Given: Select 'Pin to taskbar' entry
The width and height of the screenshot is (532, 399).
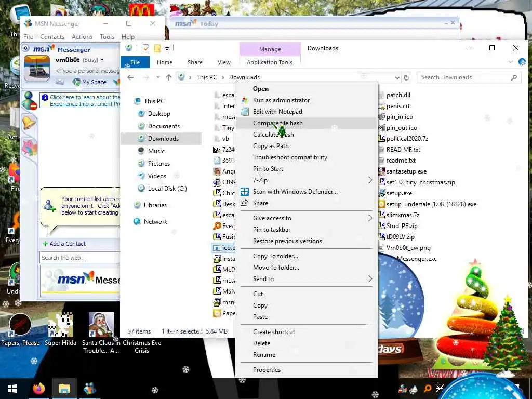Looking at the screenshot, I should tap(271, 230).
